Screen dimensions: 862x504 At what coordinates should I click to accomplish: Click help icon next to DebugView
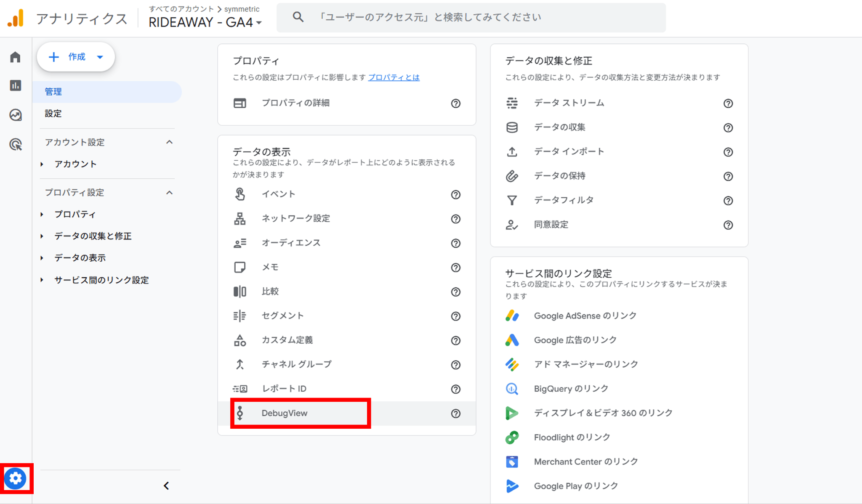point(455,414)
